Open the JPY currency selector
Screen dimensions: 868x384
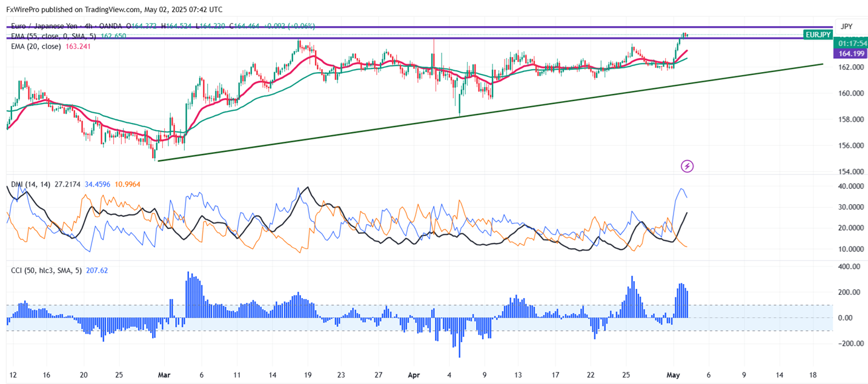click(847, 26)
